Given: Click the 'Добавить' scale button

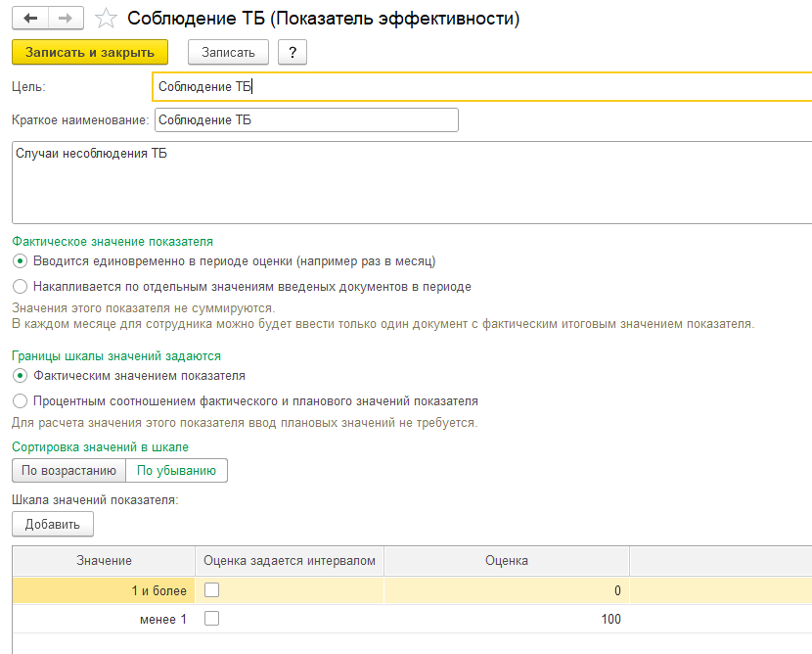Looking at the screenshot, I should coord(52,524).
